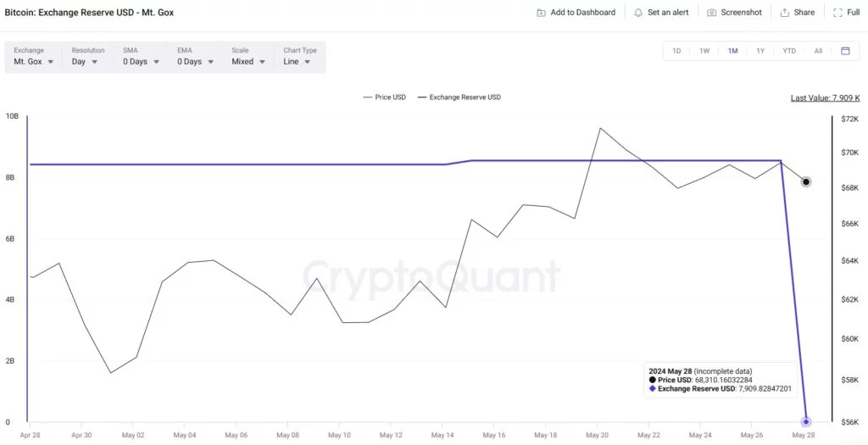
Task: Select the All time range button
Action: click(818, 51)
